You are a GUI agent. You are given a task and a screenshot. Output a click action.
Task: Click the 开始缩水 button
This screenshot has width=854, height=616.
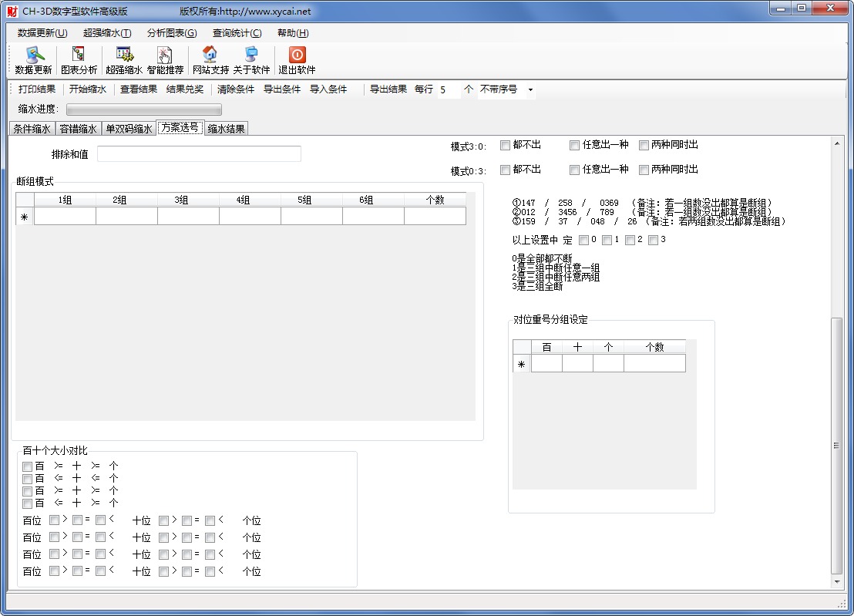87,89
